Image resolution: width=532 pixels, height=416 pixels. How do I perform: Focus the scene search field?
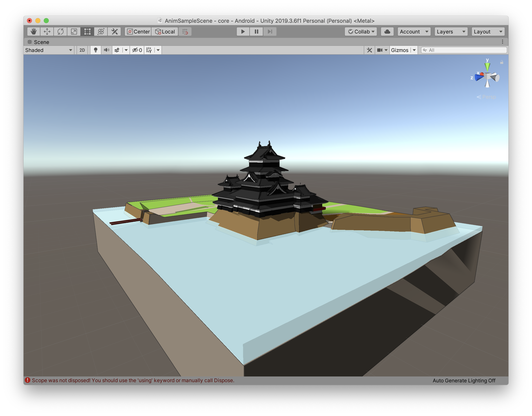click(x=464, y=50)
